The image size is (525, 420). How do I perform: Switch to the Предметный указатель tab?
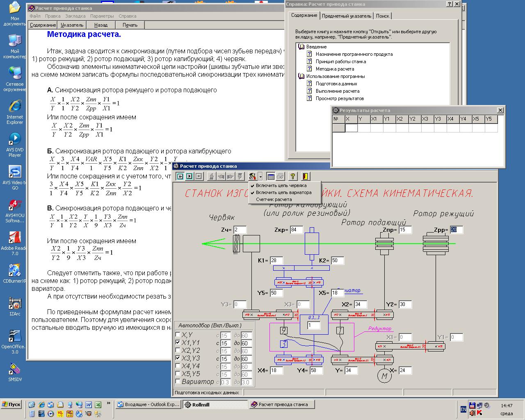click(347, 16)
